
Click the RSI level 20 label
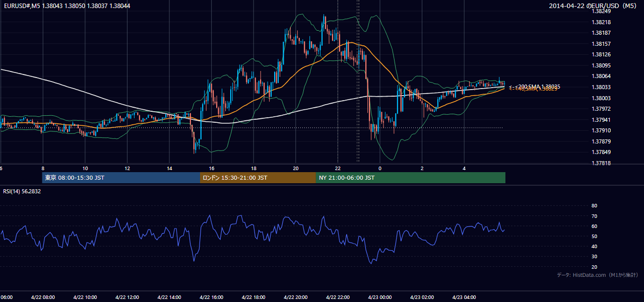pyautogui.click(x=594, y=267)
